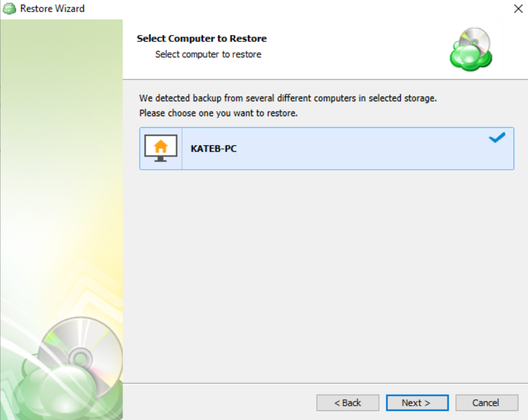Close the Restore Wizard window
The width and height of the screenshot is (528, 420).
pyautogui.click(x=518, y=8)
